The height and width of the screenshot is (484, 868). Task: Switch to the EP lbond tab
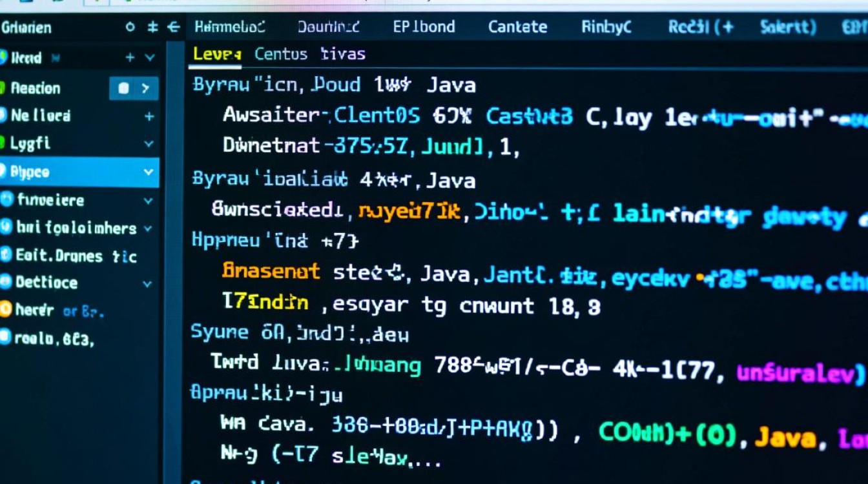coord(424,27)
